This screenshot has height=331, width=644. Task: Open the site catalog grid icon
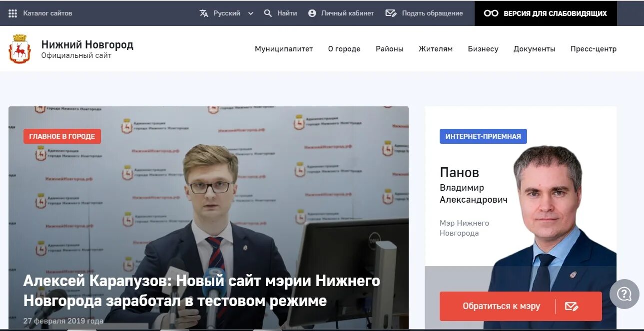click(x=13, y=13)
